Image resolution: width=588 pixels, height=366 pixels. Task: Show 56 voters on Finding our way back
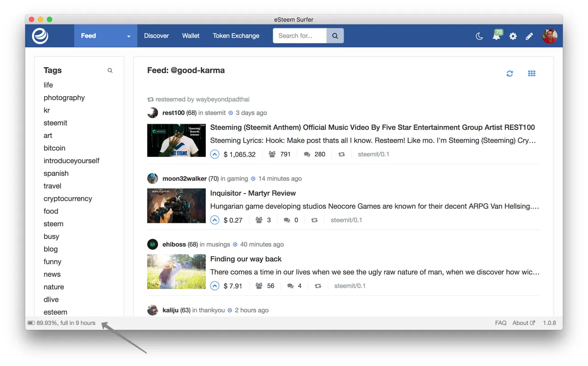click(265, 286)
